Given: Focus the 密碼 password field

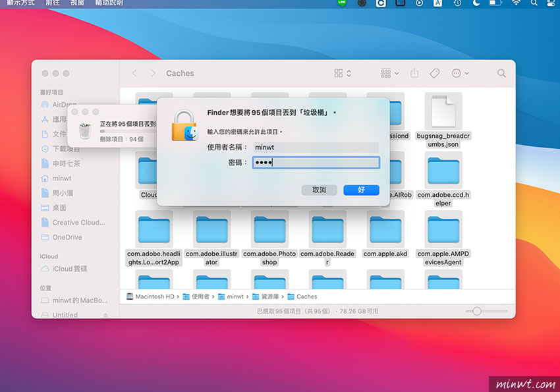Looking at the screenshot, I should coord(316,163).
